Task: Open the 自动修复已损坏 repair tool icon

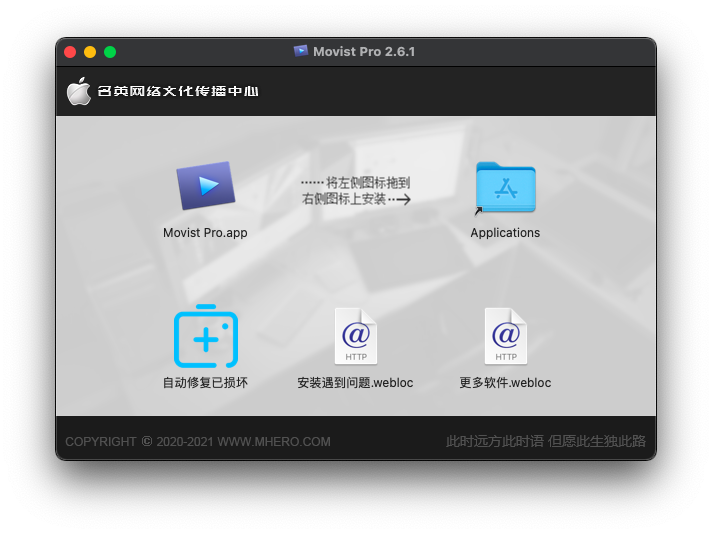Action: 206,336
